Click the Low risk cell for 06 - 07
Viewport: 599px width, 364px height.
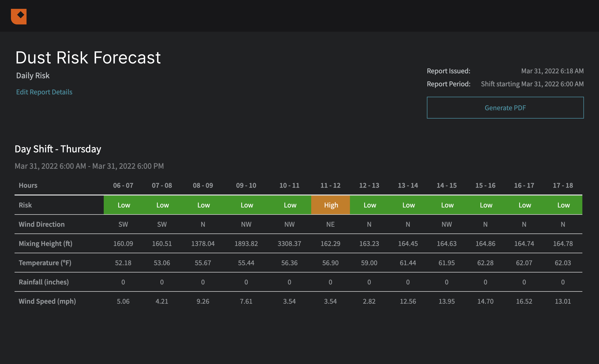pyautogui.click(x=123, y=205)
